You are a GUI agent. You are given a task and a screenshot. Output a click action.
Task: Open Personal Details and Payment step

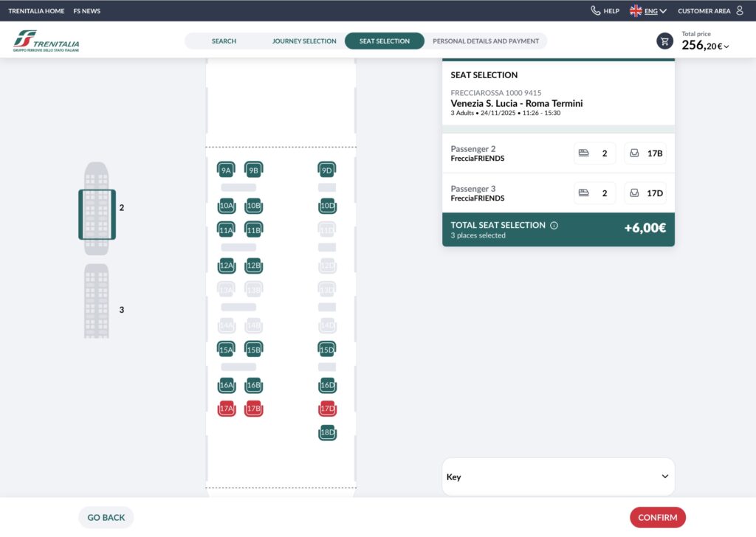485,41
